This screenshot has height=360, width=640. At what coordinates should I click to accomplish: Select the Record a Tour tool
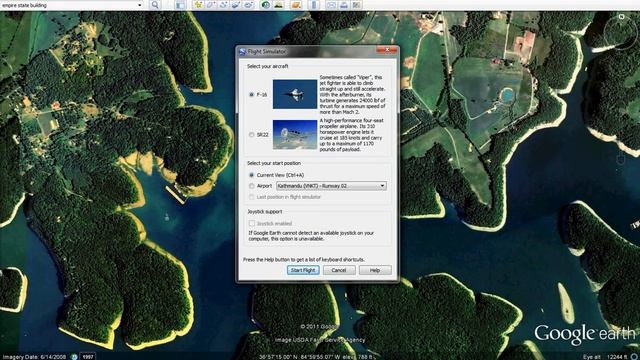point(249,5)
